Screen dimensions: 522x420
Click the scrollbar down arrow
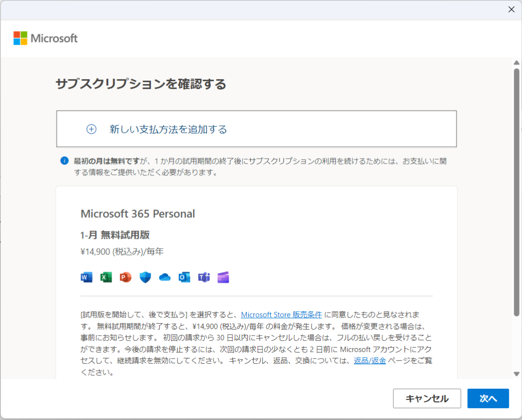pyautogui.click(x=516, y=374)
